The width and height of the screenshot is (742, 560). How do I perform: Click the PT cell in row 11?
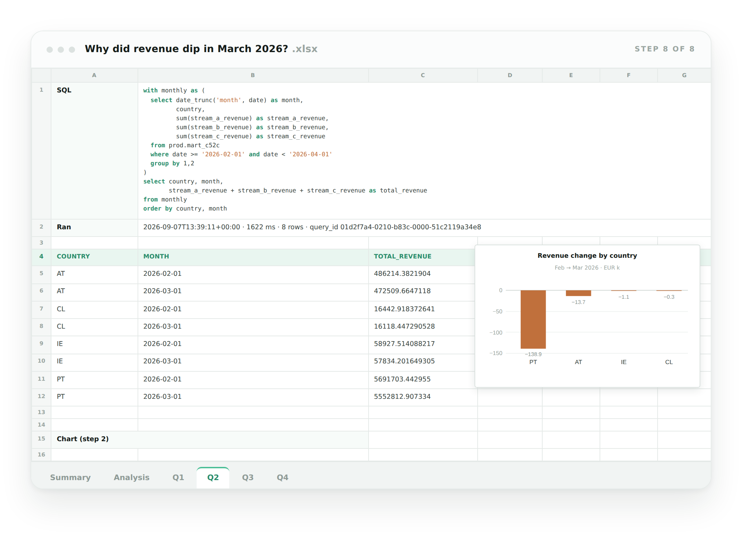[94, 379]
